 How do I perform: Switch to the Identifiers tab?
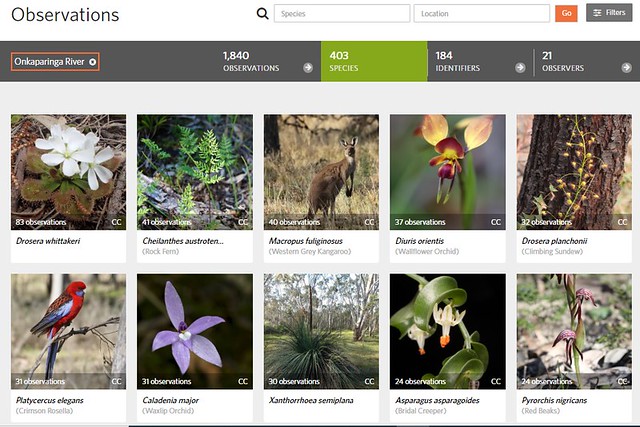458,61
